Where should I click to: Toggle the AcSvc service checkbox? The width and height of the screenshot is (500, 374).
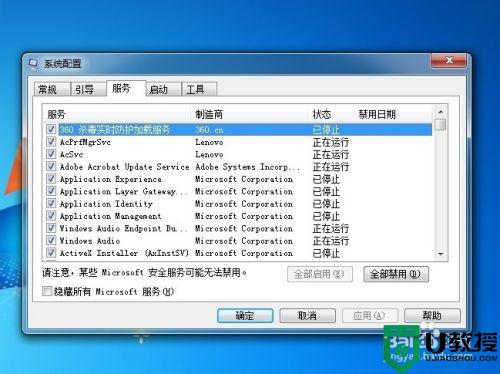[x=51, y=154]
